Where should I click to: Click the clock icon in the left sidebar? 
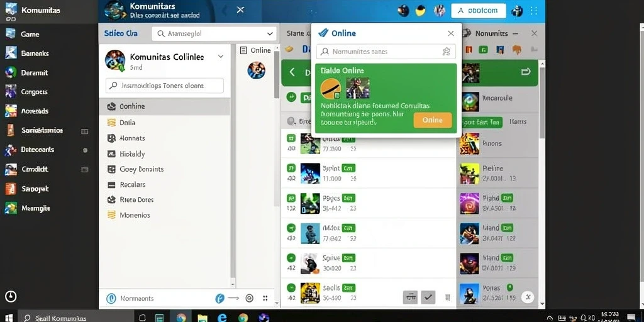(11, 296)
